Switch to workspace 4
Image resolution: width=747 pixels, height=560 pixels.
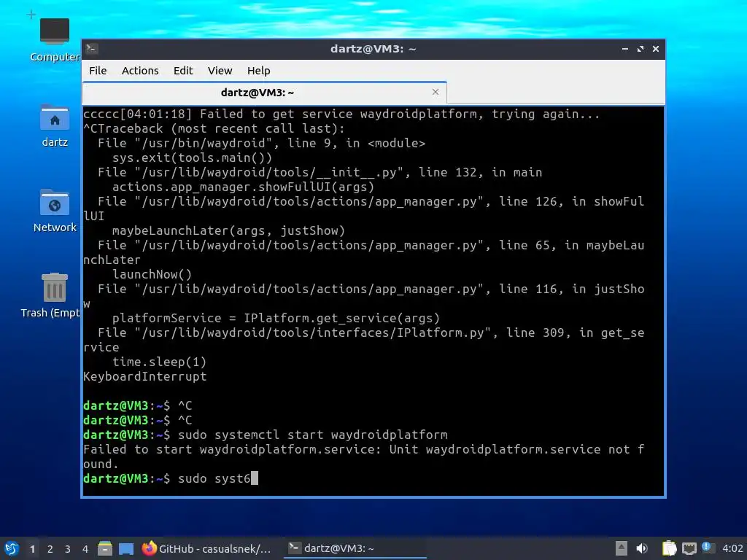[85, 549]
